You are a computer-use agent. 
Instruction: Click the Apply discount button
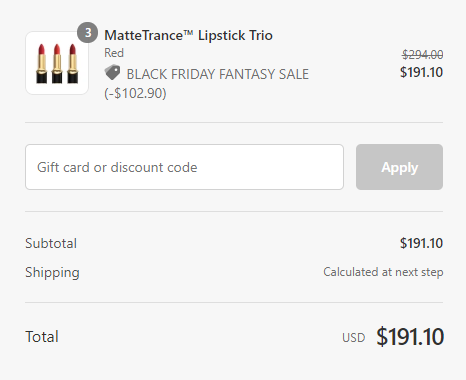click(x=399, y=167)
